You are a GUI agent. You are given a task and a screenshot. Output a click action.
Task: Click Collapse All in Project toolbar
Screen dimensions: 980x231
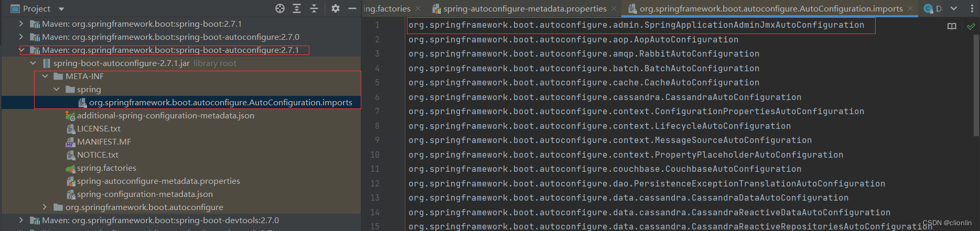(x=314, y=8)
